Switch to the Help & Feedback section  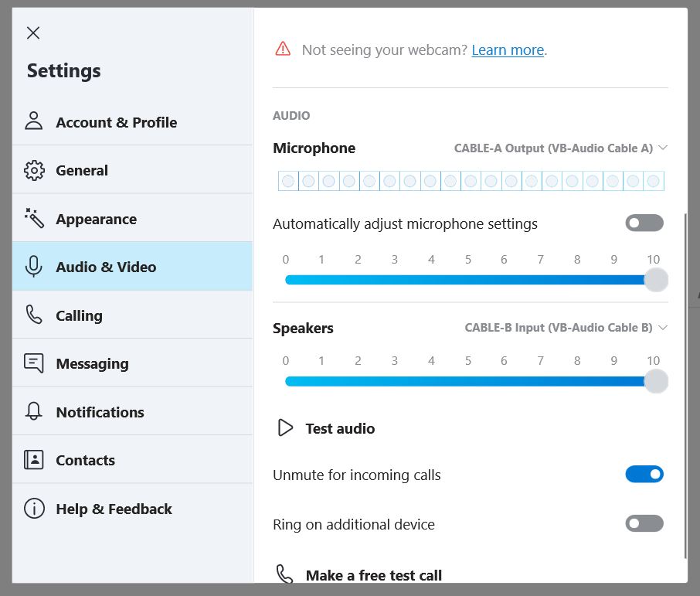pos(114,509)
